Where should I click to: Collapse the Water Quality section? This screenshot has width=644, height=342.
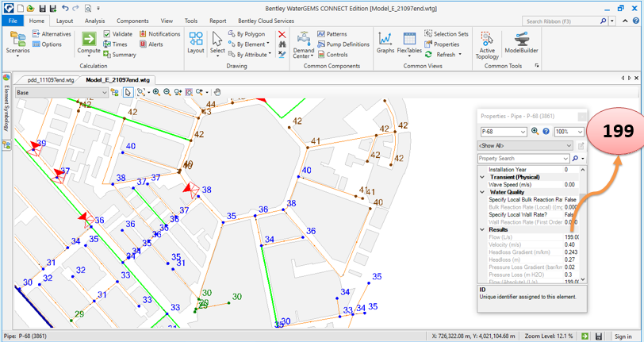tap(482, 192)
